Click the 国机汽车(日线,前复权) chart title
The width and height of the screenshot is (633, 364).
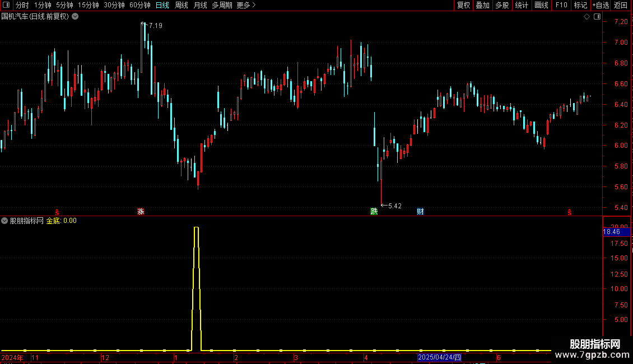35,17
